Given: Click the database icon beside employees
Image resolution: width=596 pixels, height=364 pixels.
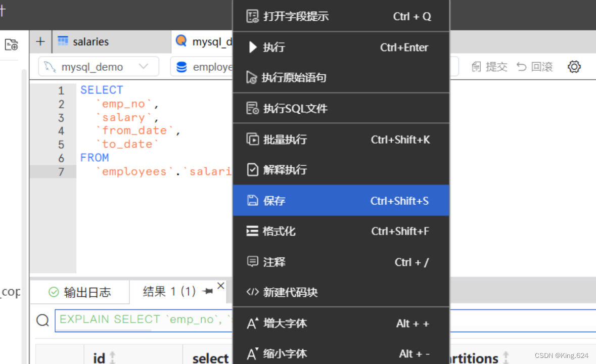Looking at the screenshot, I should (181, 67).
